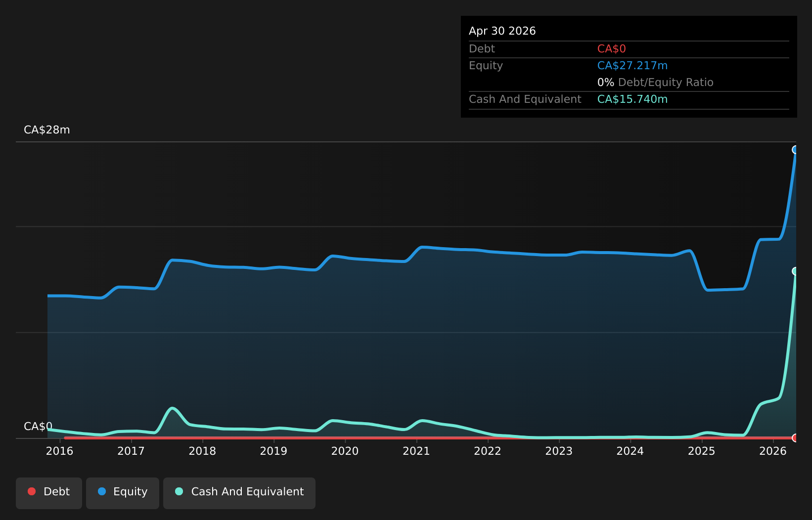Click the 2019 x-axis label
The width and height of the screenshot is (812, 520).
[x=273, y=451]
